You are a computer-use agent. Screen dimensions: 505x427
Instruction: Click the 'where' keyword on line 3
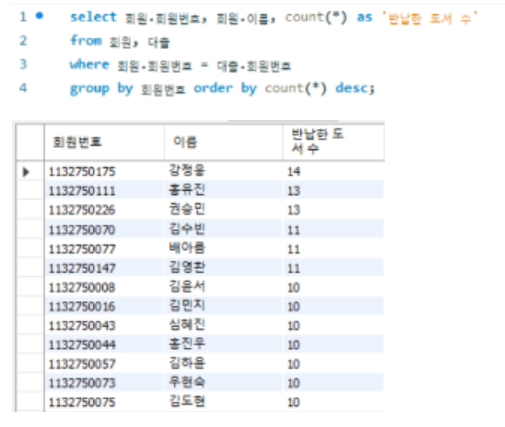coord(90,64)
